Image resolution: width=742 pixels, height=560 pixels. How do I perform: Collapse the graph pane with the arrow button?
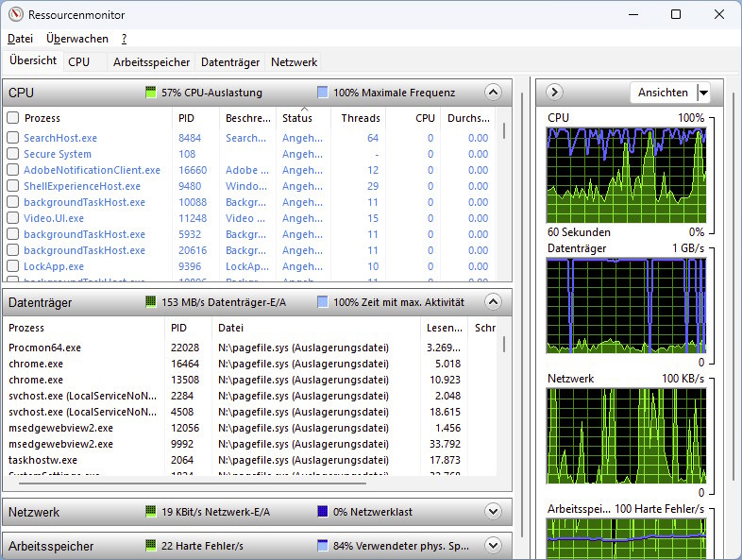coord(555,93)
